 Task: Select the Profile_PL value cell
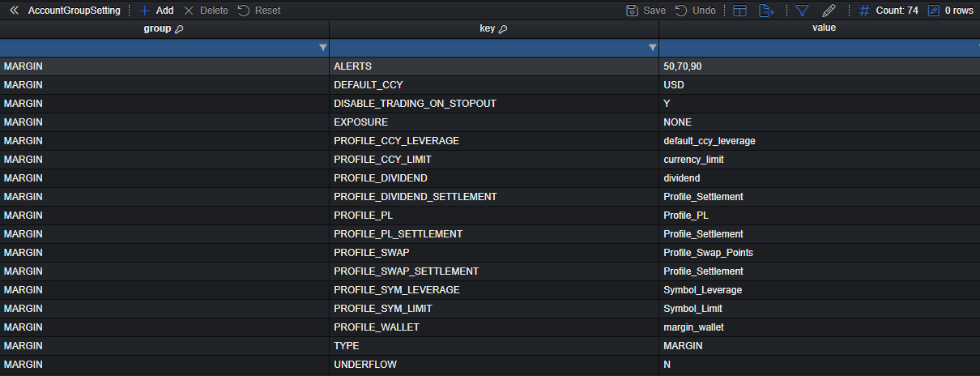[820, 216]
